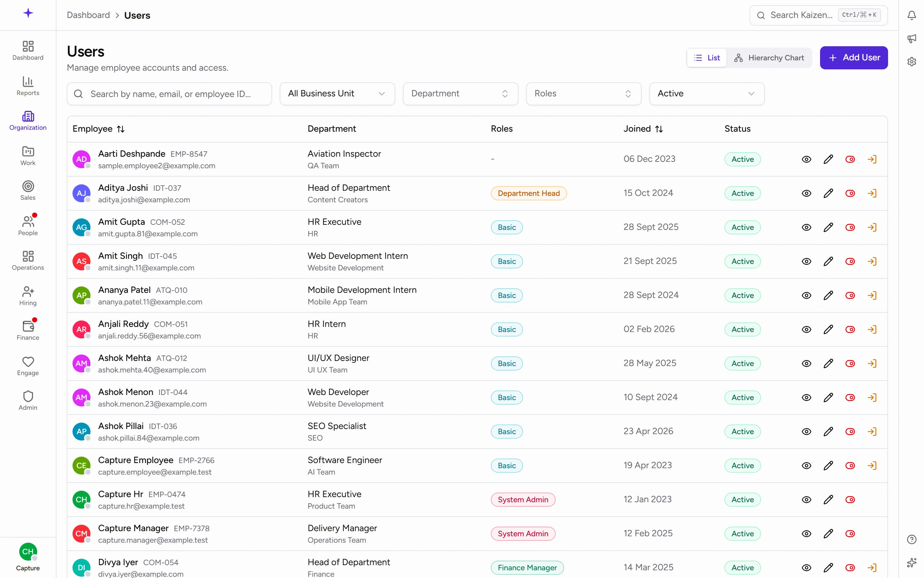
Task: Open the Capture user profile avatar
Action: tap(28, 552)
